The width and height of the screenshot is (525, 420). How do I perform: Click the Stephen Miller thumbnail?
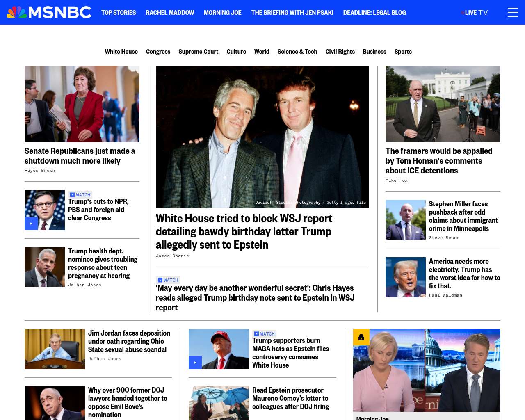click(406, 220)
